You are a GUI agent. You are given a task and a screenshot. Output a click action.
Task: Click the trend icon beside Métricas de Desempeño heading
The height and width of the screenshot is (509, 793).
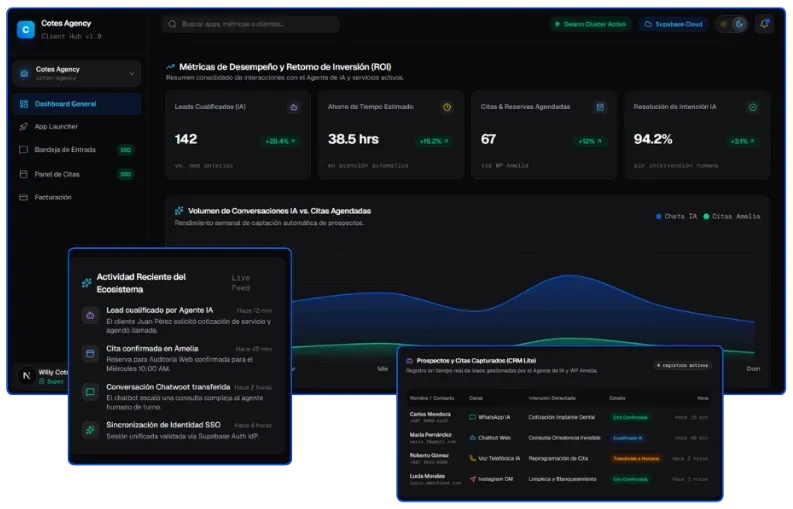170,67
